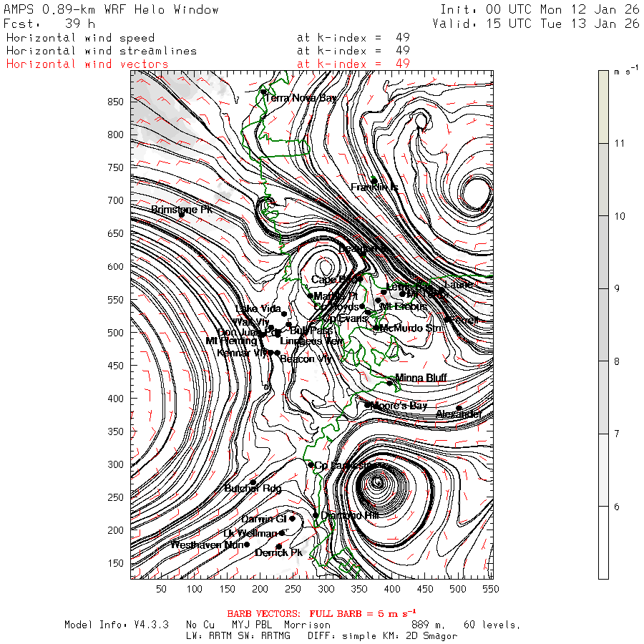644x644 pixels.
Task: Click the Minna Bluff label
Action: [421, 377]
